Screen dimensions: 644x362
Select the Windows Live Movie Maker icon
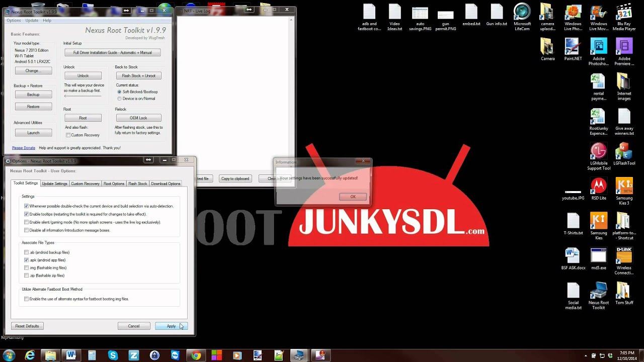click(598, 17)
